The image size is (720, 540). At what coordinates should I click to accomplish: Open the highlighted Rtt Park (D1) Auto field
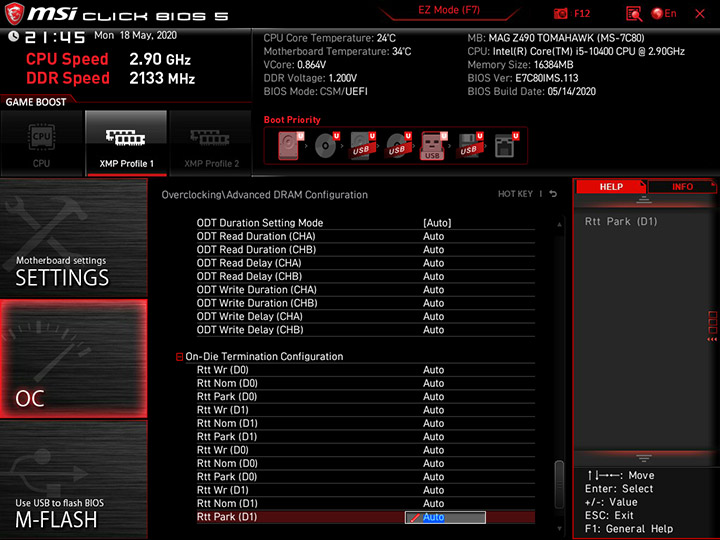(445, 518)
